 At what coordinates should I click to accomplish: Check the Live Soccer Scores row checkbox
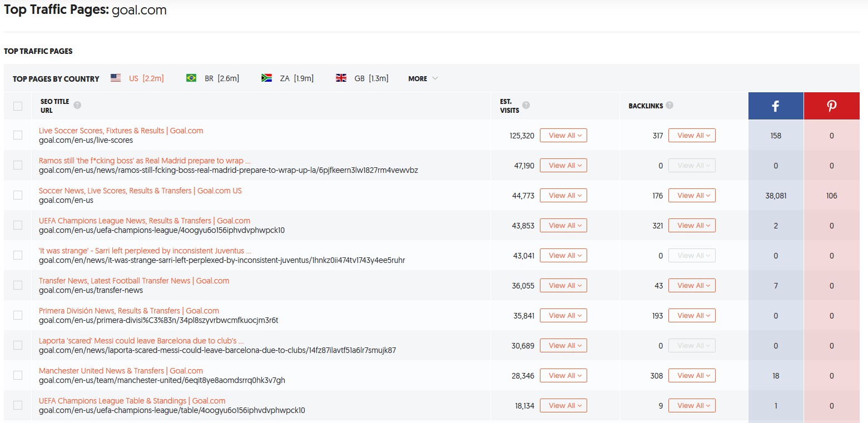(x=18, y=135)
